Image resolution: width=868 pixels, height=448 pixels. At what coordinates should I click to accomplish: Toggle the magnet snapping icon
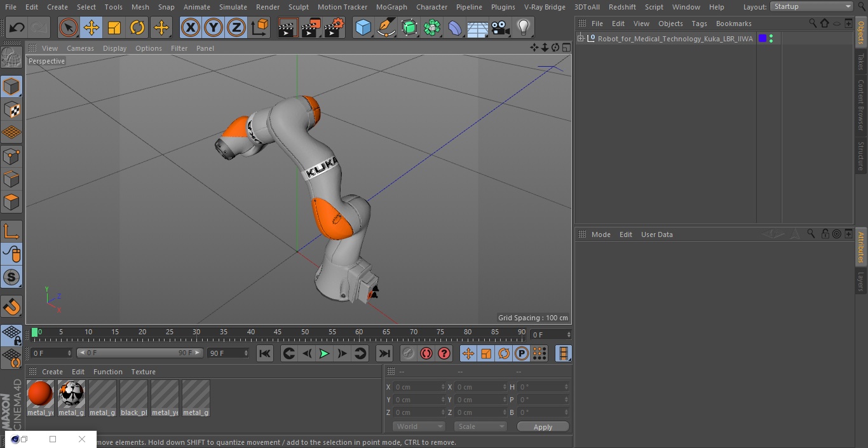tap(11, 307)
